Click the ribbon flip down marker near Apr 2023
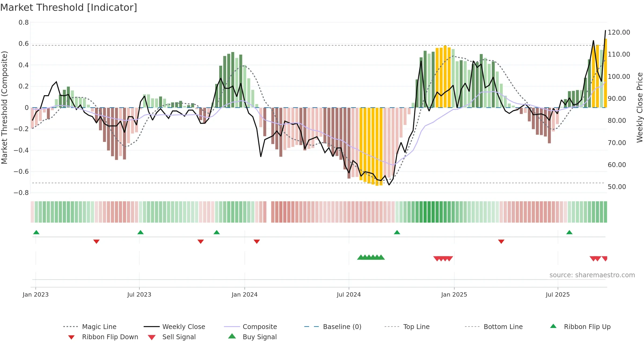This screenshot has height=362, width=644. tap(96, 242)
